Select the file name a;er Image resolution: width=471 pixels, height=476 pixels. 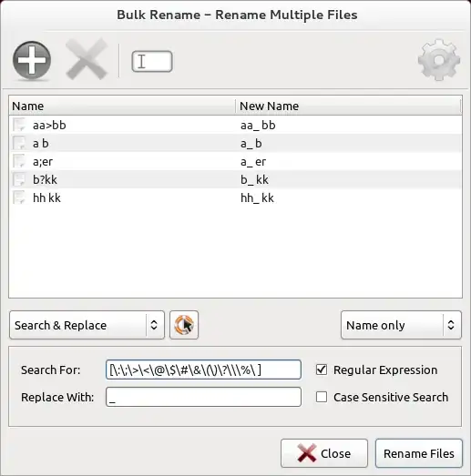coord(43,161)
